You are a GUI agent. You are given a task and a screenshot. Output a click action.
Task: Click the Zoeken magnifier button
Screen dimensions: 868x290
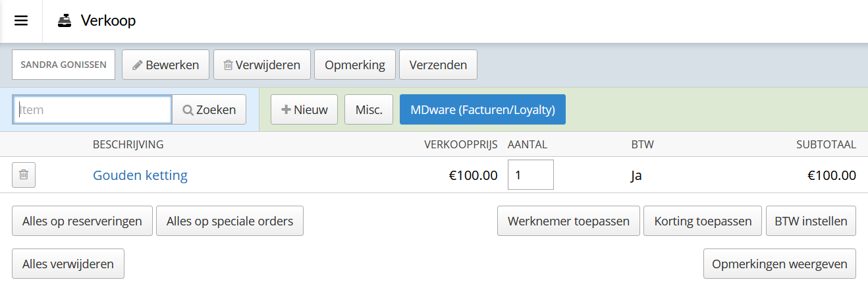[209, 109]
